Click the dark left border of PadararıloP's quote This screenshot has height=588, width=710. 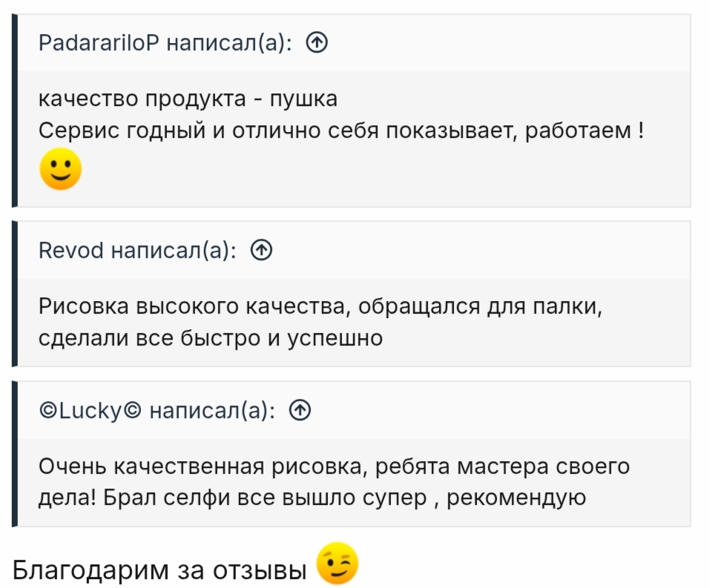click(14, 111)
